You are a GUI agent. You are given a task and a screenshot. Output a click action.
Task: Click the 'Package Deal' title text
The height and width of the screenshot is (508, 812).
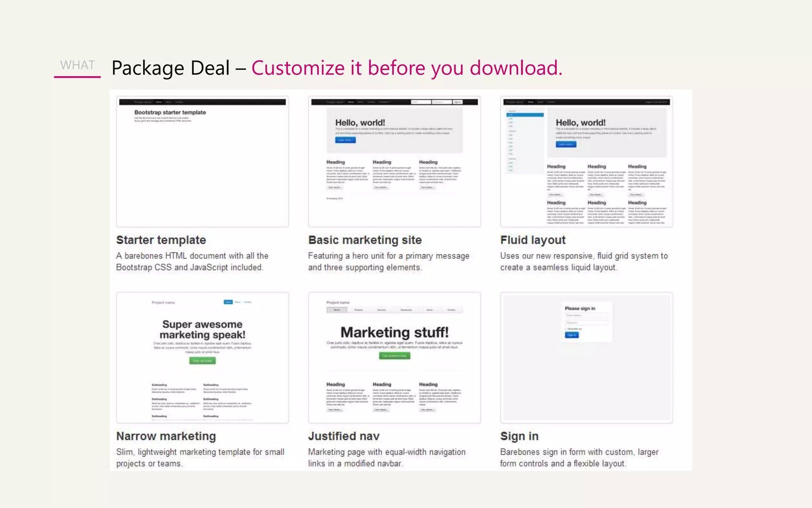[171, 68]
